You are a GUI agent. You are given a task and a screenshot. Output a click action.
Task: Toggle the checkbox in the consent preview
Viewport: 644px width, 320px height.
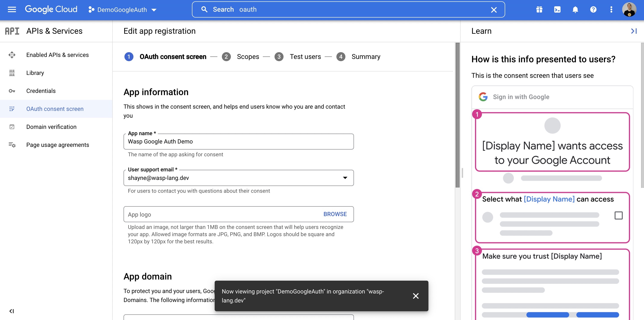pos(619,215)
